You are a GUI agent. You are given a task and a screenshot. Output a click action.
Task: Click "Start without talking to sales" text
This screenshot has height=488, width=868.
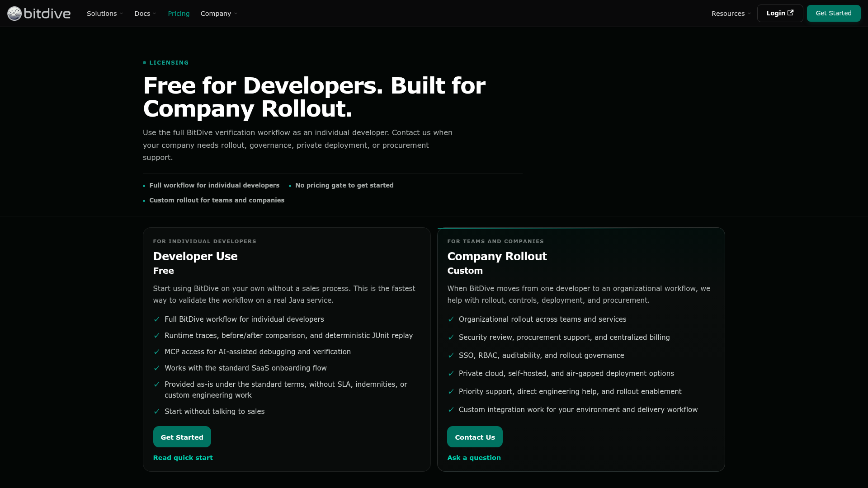[x=215, y=412]
